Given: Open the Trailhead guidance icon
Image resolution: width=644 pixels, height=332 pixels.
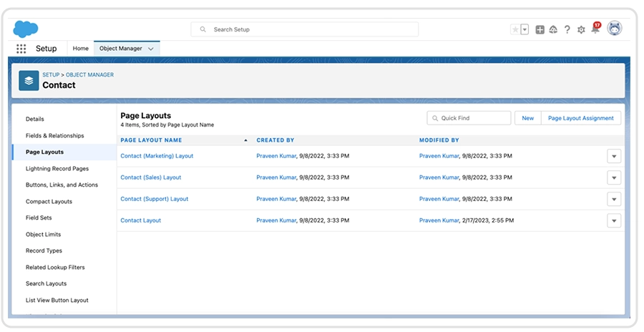Looking at the screenshot, I should (553, 29).
